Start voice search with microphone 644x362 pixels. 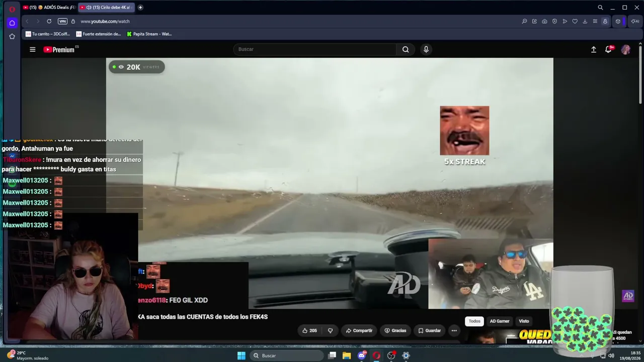coord(426,49)
